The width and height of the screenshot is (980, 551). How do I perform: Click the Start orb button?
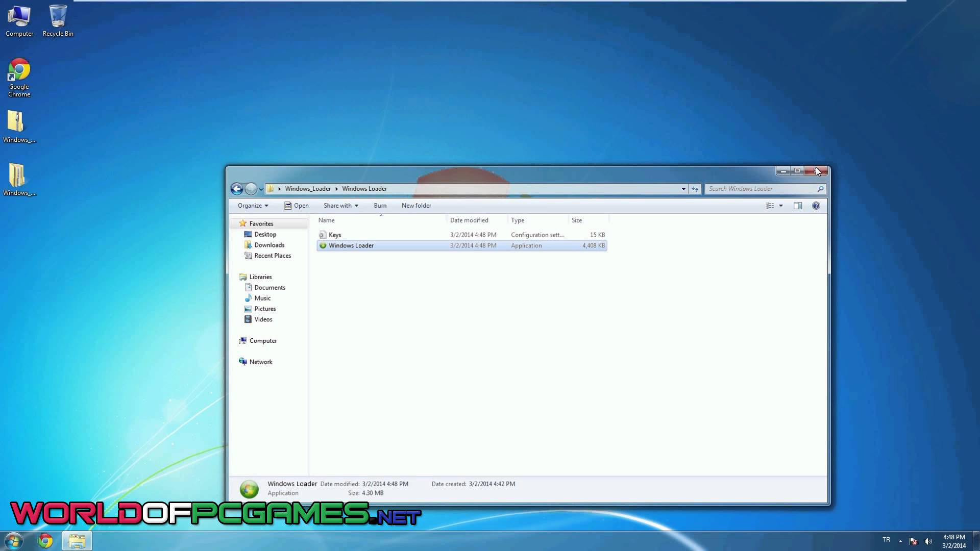(x=13, y=541)
